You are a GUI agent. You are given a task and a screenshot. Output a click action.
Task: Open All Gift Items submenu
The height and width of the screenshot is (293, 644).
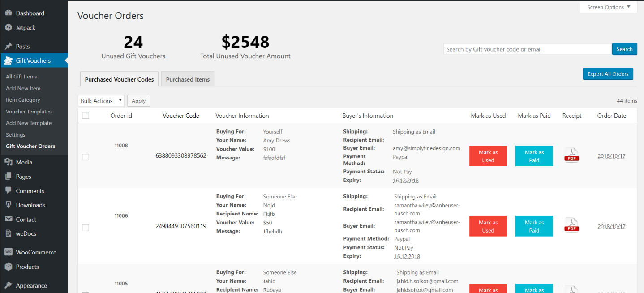[21, 77]
